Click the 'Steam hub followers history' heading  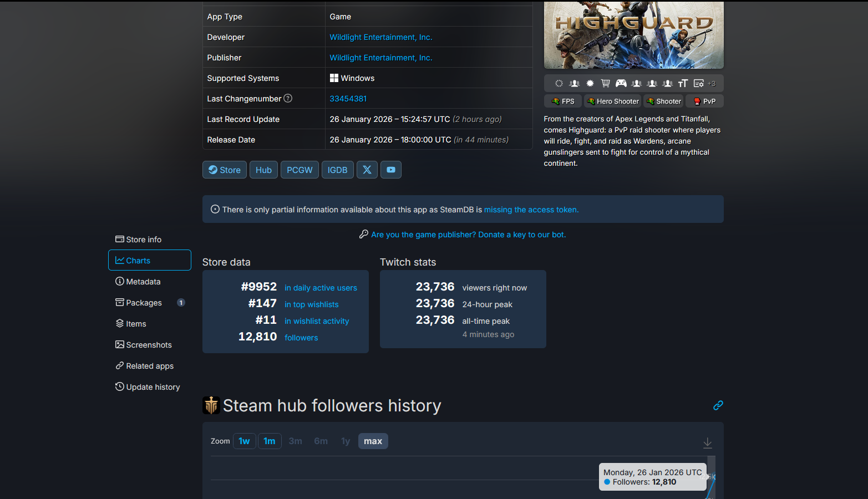332,405
